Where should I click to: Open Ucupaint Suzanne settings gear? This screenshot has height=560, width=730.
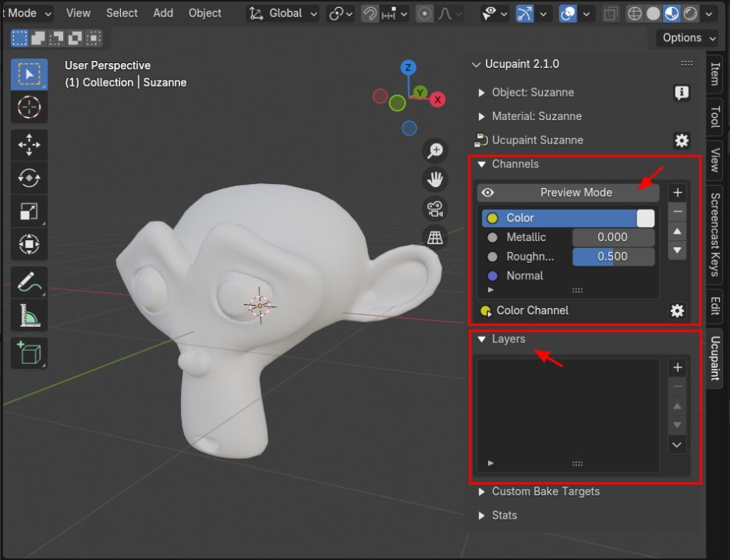[x=682, y=140]
